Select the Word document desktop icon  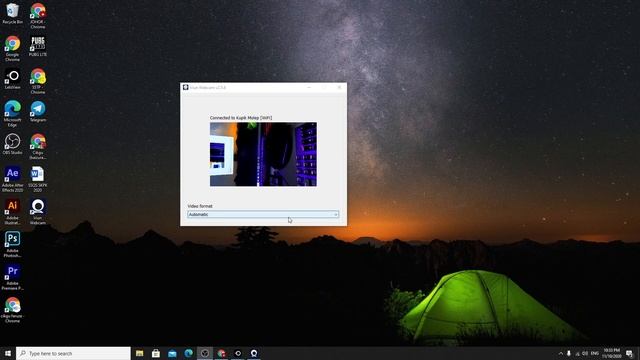(38, 179)
